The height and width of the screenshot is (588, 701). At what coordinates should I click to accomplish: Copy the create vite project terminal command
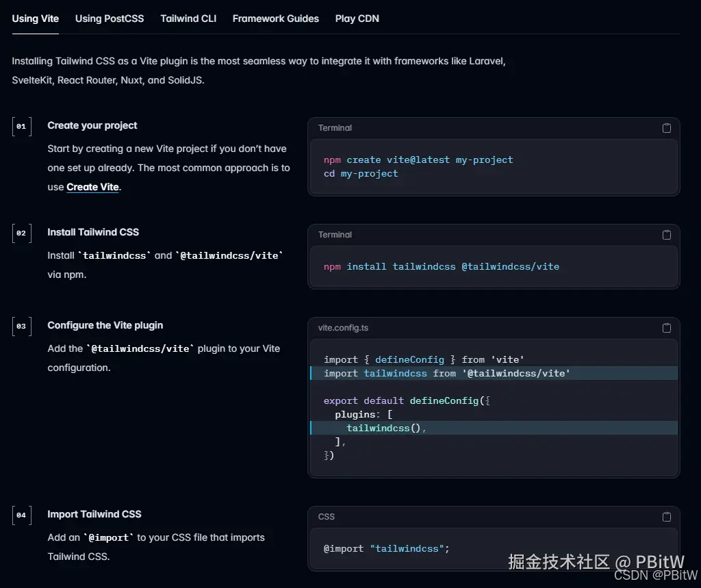point(666,128)
